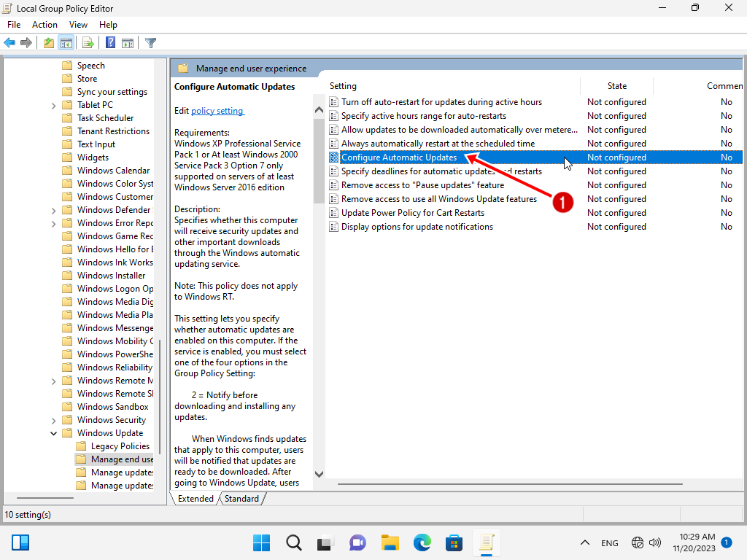Collapse the Windows Update tree node
747x560 pixels.
pyautogui.click(x=54, y=433)
